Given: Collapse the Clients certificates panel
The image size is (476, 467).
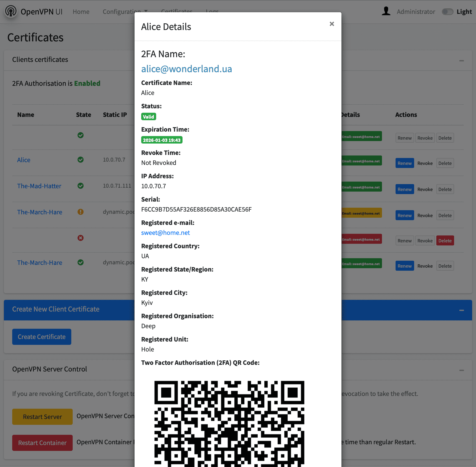Looking at the screenshot, I should click(462, 61).
